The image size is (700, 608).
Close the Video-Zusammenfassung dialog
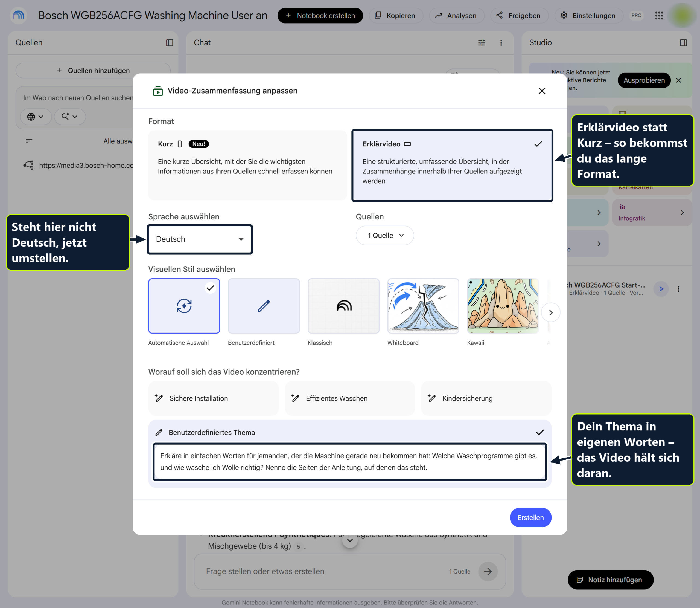(x=542, y=91)
